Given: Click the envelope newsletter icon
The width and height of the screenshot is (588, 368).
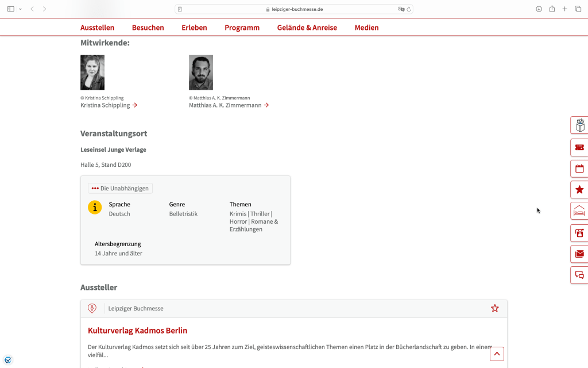Looking at the screenshot, I should (579, 254).
